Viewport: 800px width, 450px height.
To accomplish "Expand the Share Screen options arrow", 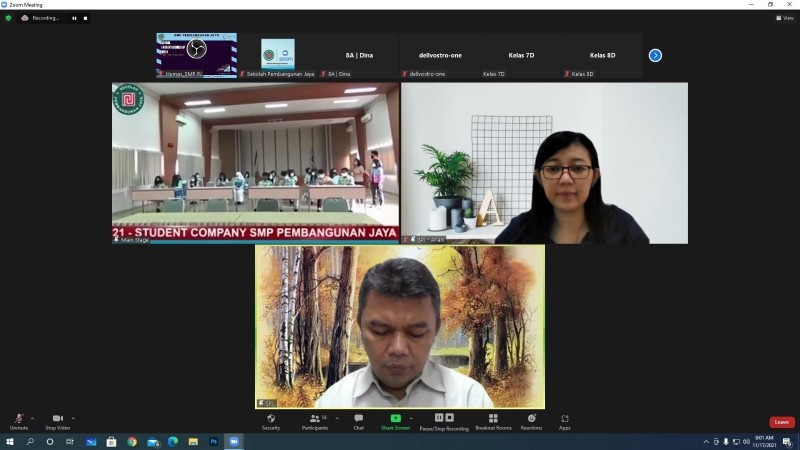I will pyautogui.click(x=411, y=418).
